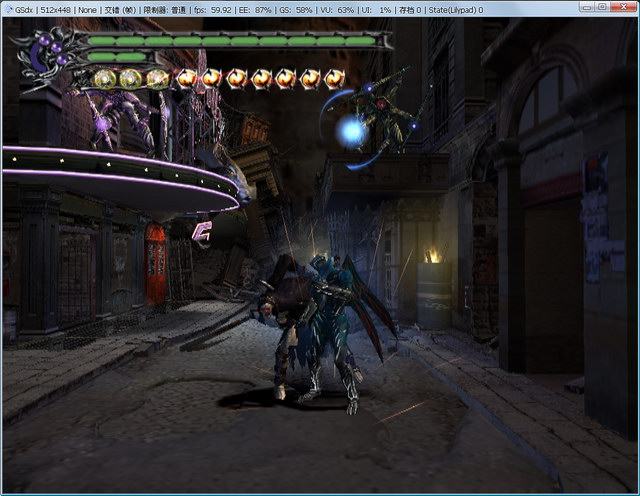The width and height of the screenshot is (640, 496).
Task: Click the "512x448" resolution text
Action: (x=56, y=10)
